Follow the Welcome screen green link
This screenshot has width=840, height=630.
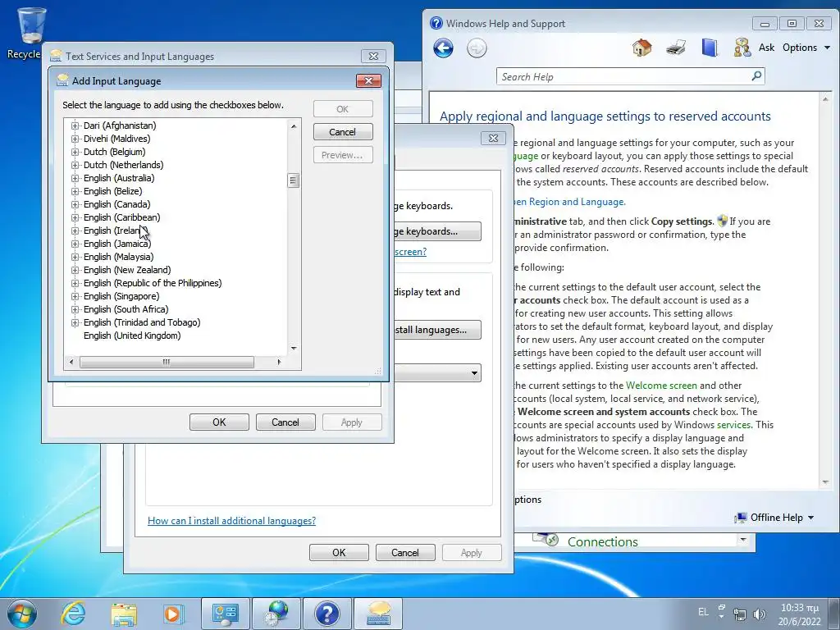tap(661, 386)
